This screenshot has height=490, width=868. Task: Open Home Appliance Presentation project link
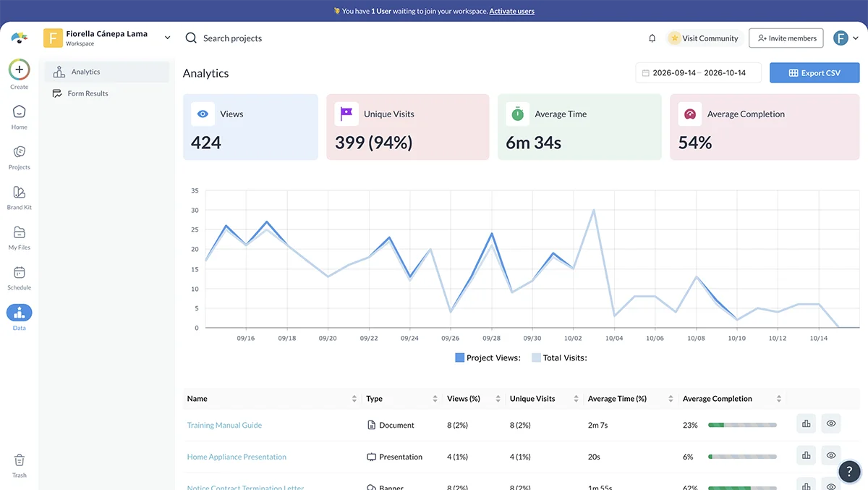pyautogui.click(x=237, y=457)
